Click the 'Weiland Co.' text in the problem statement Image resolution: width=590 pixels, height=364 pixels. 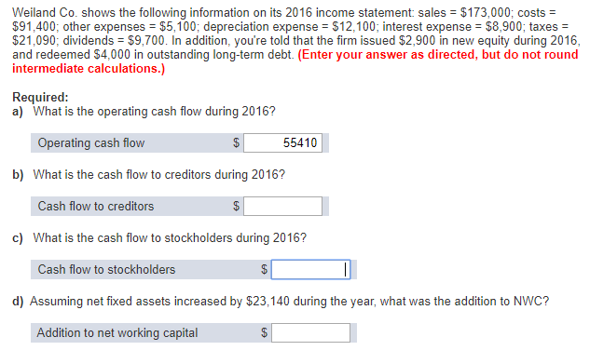coord(45,13)
